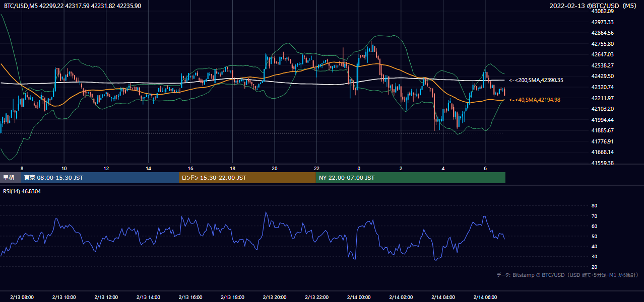Click the bottom date label 2/13 22:00
Image resolution: width=644 pixels, height=302 pixels.
coord(316,297)
